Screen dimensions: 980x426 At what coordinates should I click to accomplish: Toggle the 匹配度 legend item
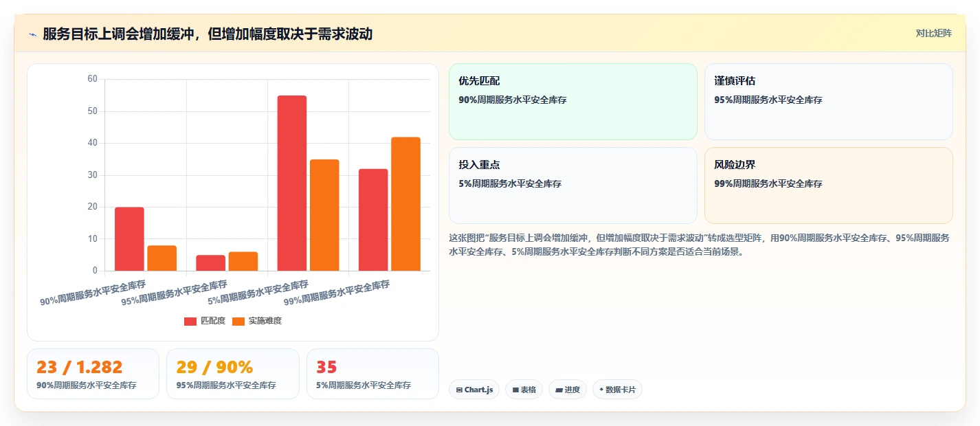[205, 321]
